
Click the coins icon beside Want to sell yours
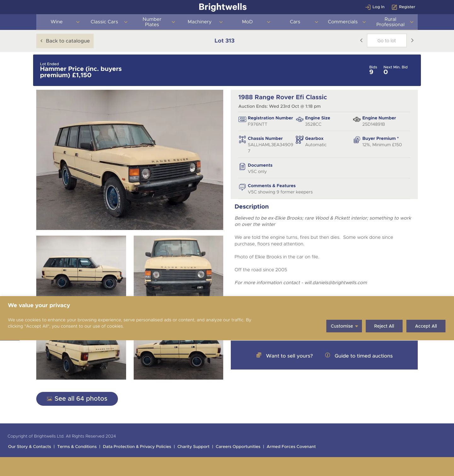click(259, 355)
